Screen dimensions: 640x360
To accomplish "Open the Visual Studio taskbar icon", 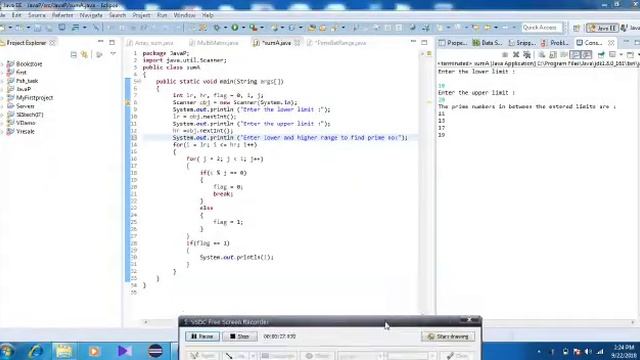I will click(x=124, y=351).
